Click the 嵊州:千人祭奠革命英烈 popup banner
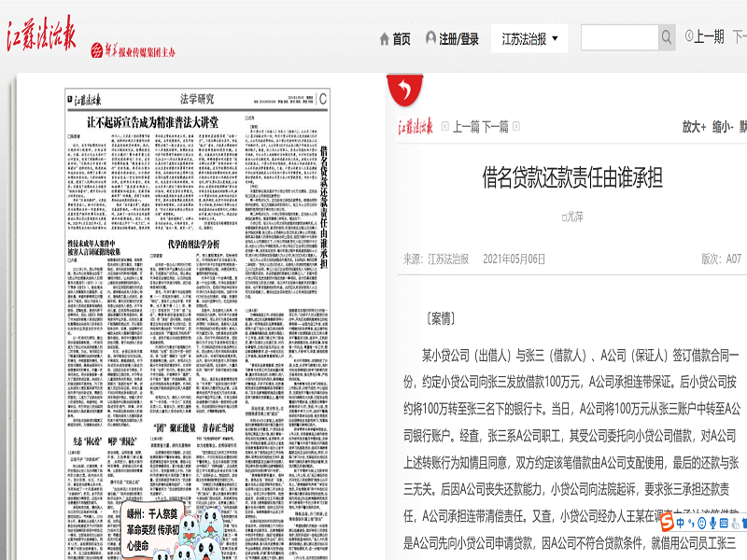Screen dimensions: 747x560 coord(152,529)
